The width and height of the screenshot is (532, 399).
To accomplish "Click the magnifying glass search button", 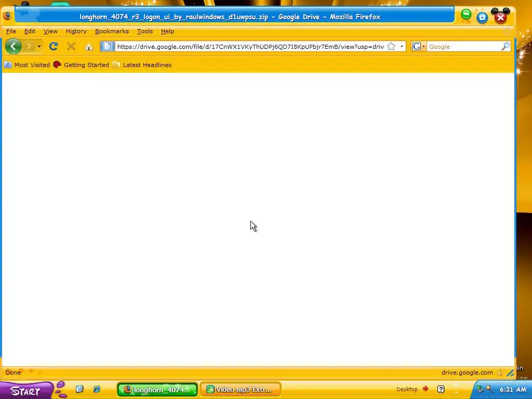I will [505, 46].
